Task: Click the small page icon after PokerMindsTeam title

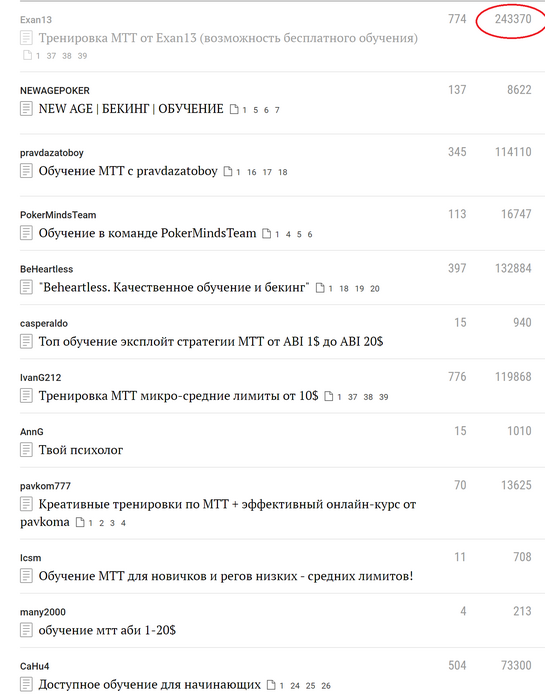Action: [x=266, y=233]
